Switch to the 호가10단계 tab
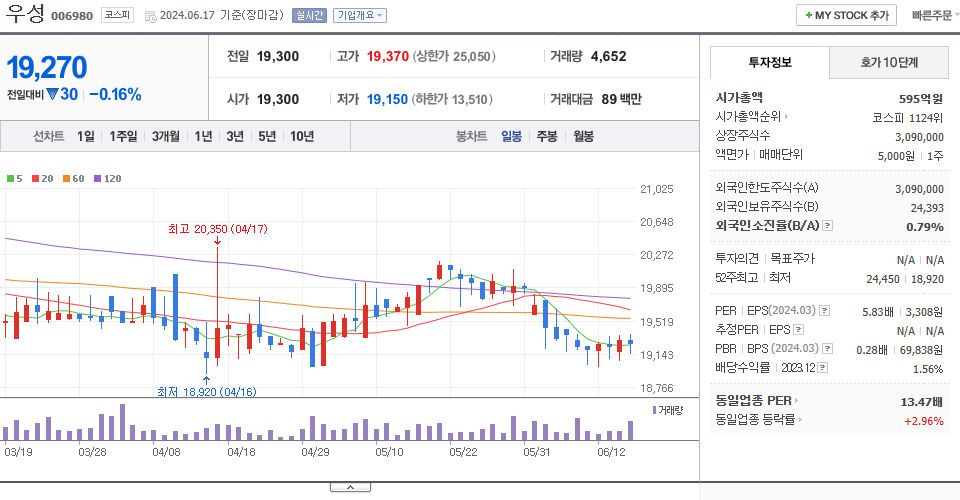960x500 pixels. click(x=889, y=62)
